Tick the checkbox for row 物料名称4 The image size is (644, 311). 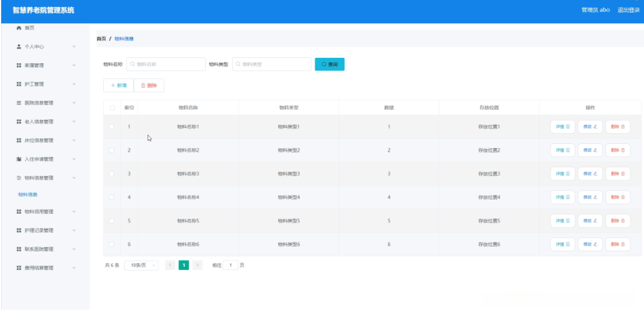[x=112, y=197]
